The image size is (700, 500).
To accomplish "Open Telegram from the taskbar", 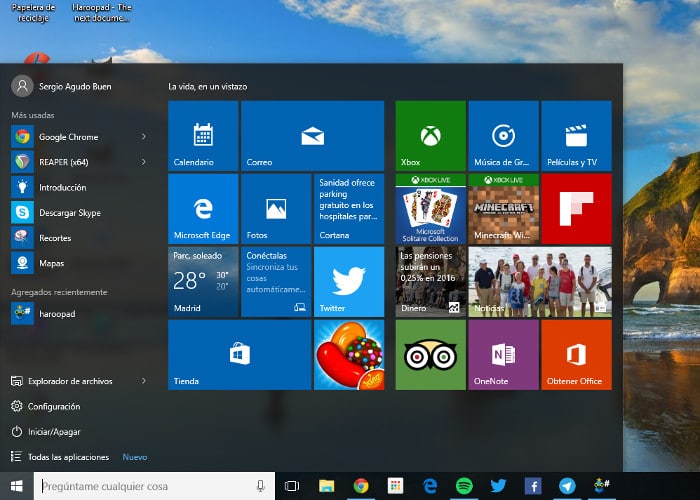I will tap(567, 486).
